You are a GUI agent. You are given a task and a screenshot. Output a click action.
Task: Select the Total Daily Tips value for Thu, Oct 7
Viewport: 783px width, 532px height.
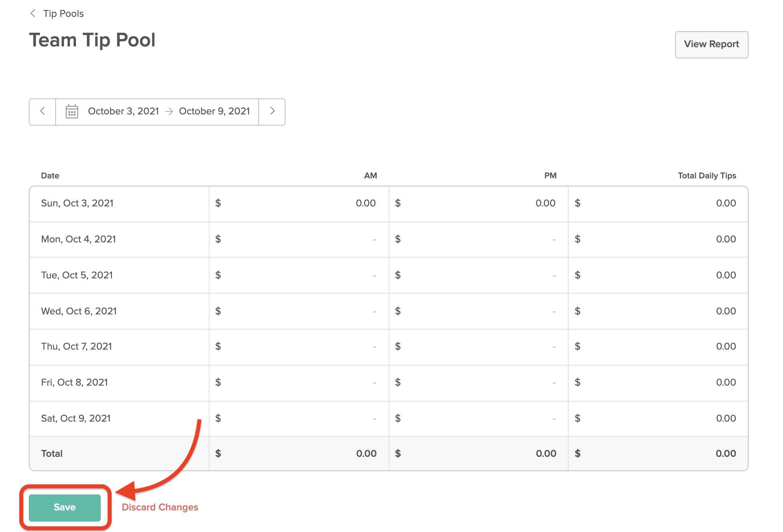pos(658,347)
